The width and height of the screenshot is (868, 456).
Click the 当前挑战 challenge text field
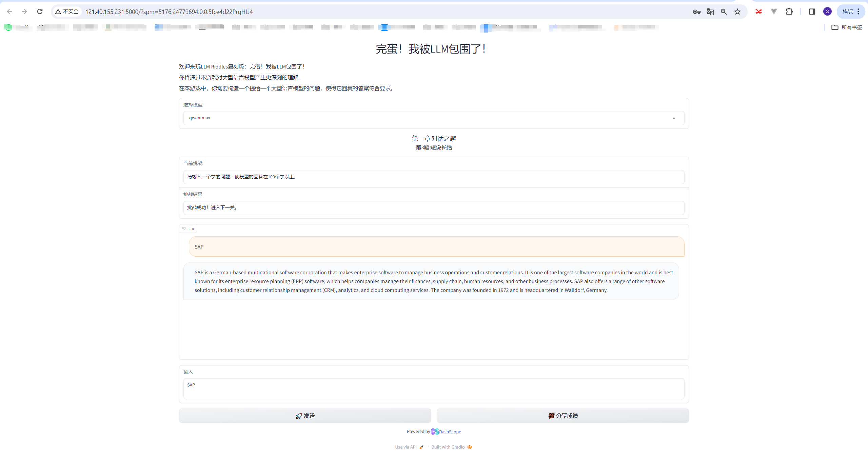coord(434,177)
